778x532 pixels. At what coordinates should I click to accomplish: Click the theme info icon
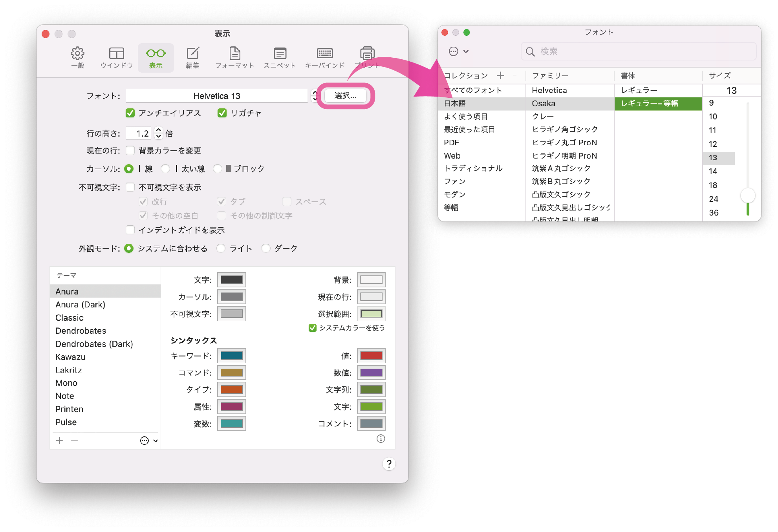(x=381, y=439)
